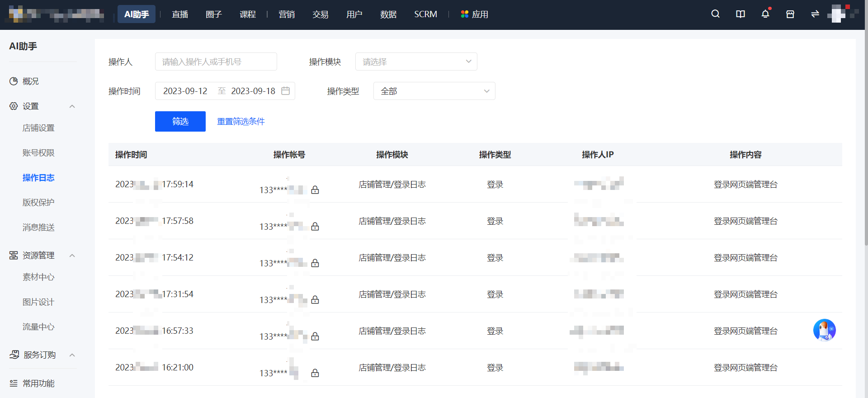The height and width of the screenshot is (398, 868).
Task: Click the 重置筛选条件 link
Action: tap(241, 121)
